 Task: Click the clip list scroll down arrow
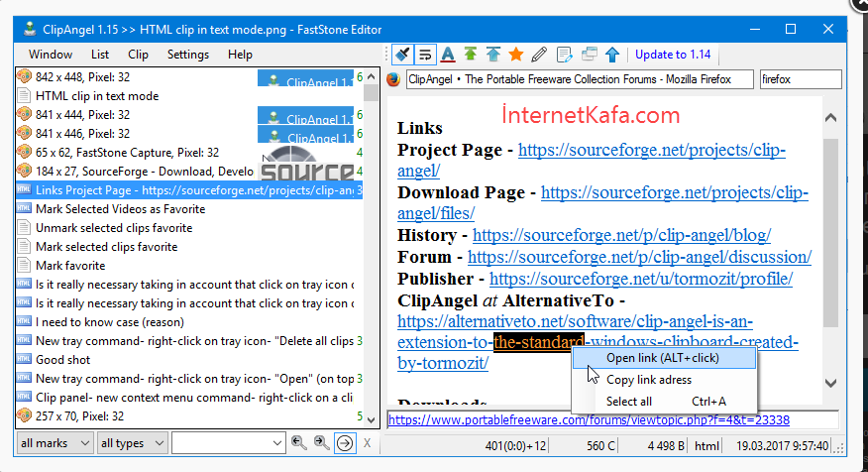pos(371,419)
